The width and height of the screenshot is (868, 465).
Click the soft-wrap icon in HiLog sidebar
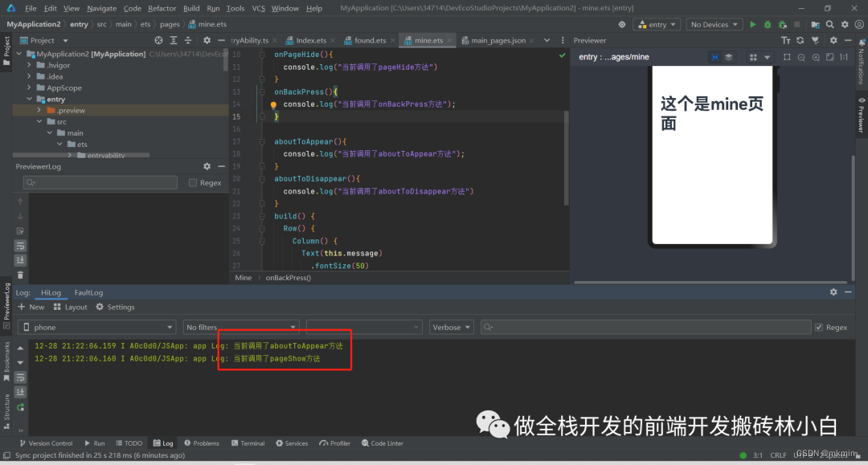(20, 377)
